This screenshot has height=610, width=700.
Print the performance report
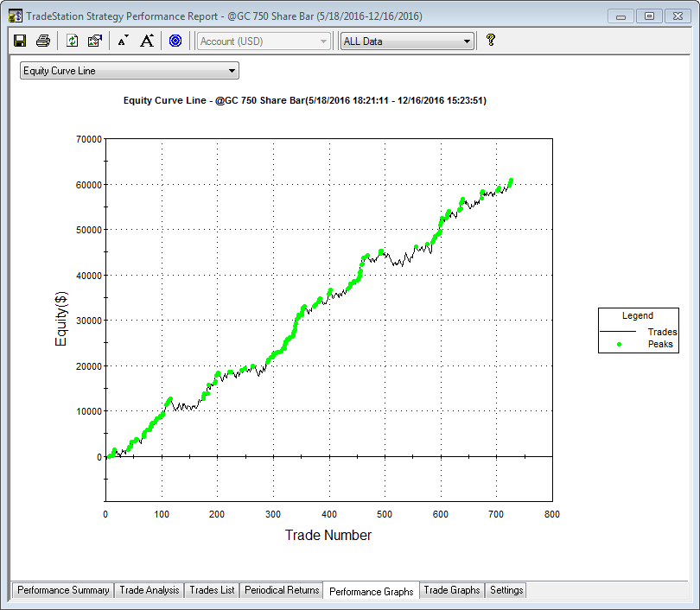(43, 41)
